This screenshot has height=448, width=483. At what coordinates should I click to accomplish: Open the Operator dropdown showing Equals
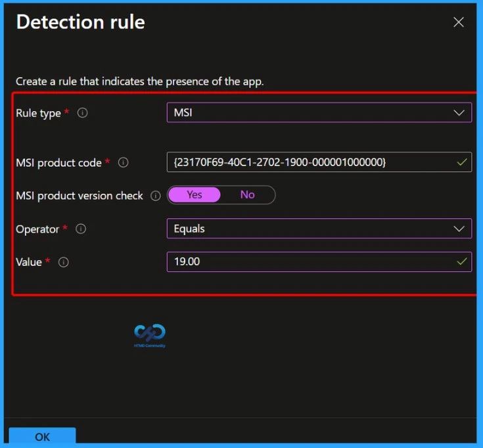pos(319,229)
